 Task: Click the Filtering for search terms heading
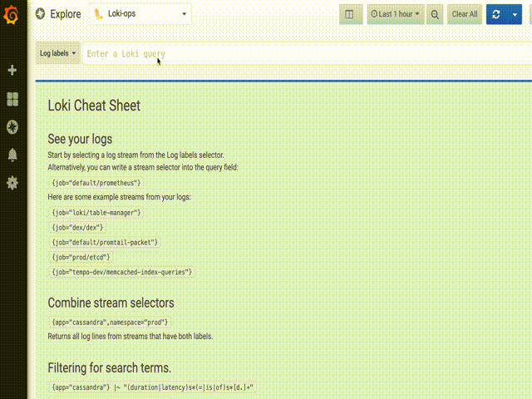point(109,367)
